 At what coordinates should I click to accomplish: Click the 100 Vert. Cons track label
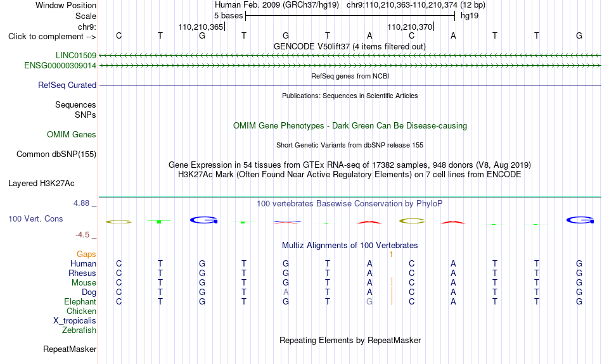[x=35, y=218]
